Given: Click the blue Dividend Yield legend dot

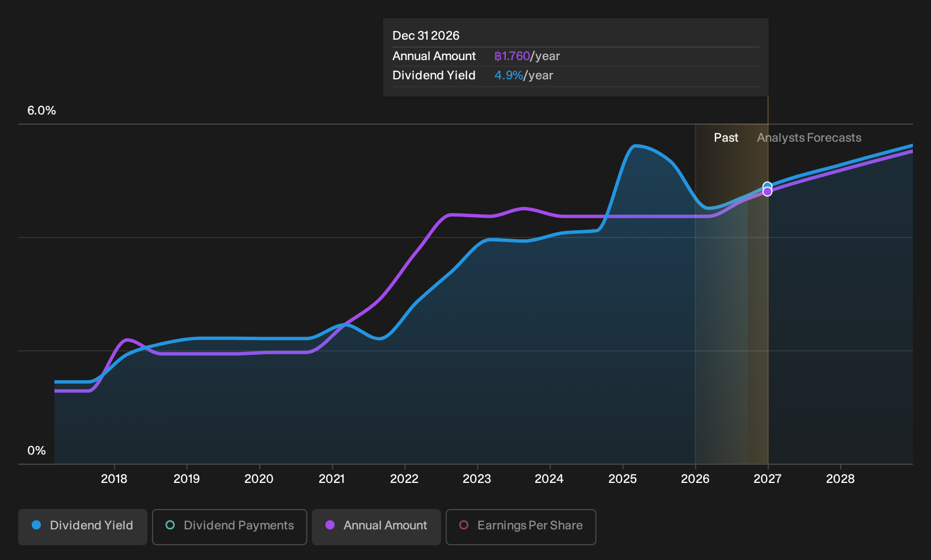Looking at the screenshot, I should click(x=36, y=525).
